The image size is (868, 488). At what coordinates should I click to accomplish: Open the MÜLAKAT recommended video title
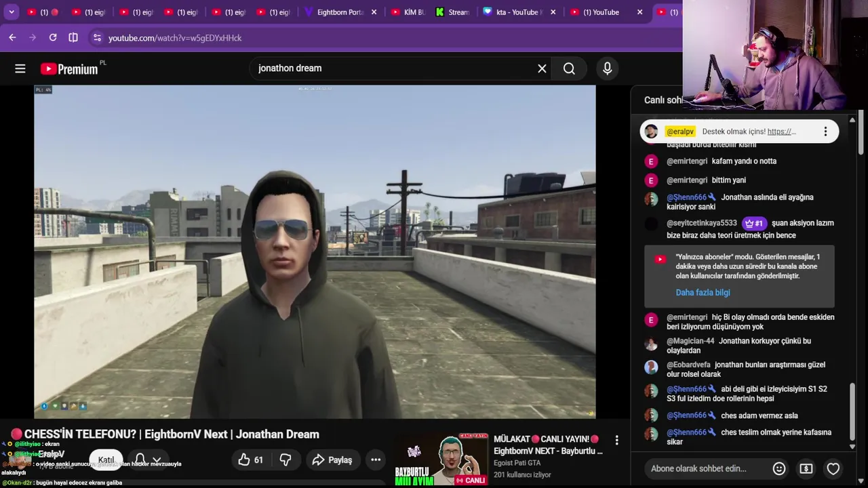click(x=548, y=445)
